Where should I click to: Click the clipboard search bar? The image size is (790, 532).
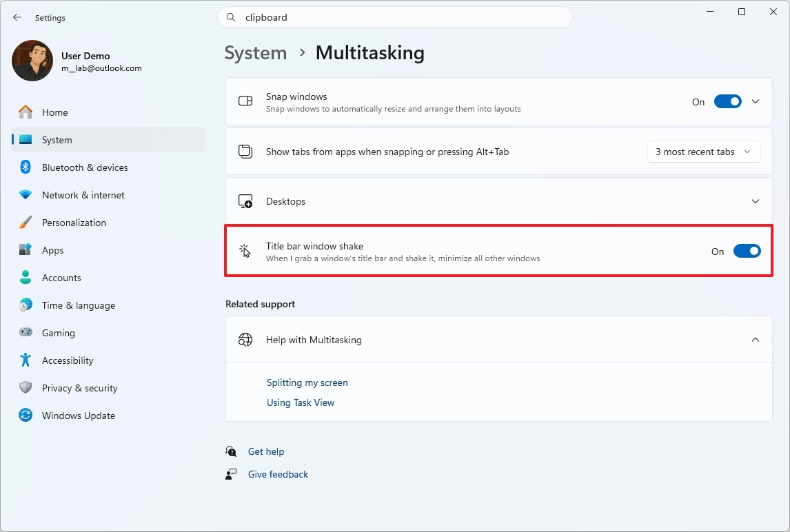(395, 17)
